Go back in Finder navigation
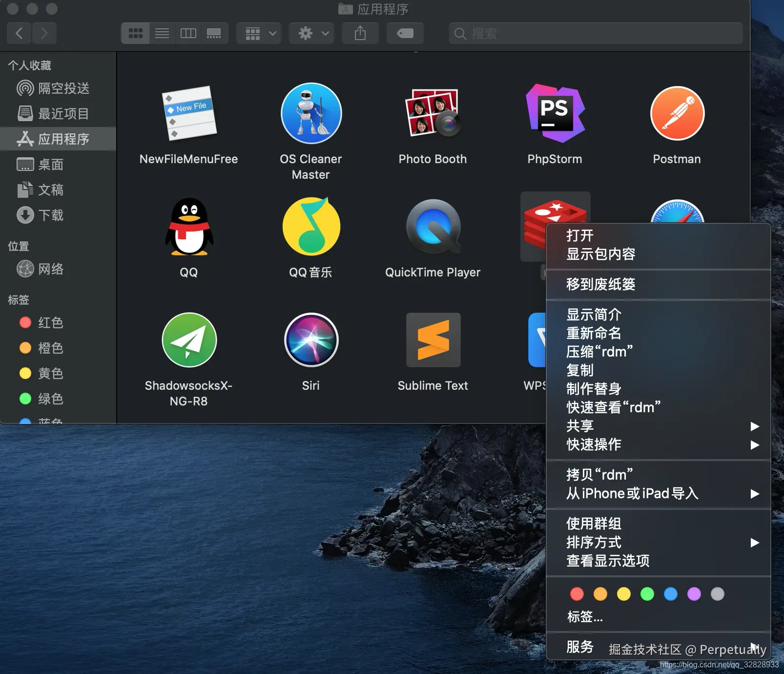Screen dimensions: 784x674 click(x=19, y=33)
